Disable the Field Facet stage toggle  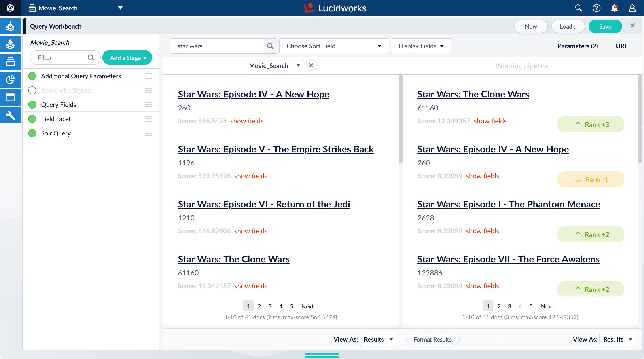pos(32,119)
